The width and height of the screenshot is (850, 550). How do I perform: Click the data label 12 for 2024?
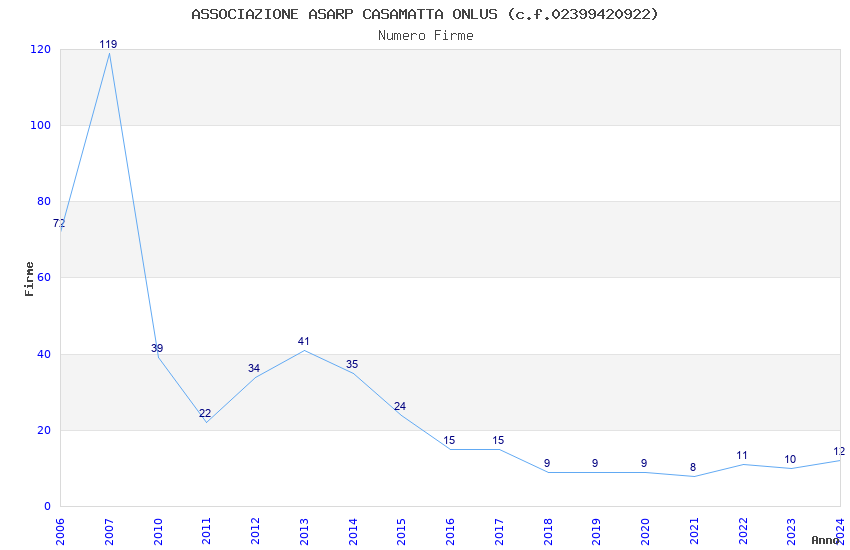tap(839, 451)
